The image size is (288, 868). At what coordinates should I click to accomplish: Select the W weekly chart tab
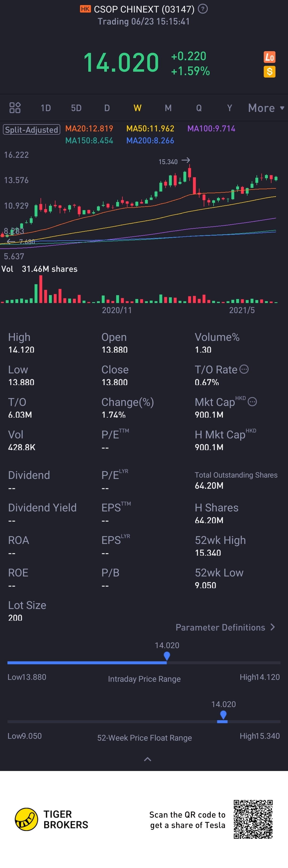coord(137,108)
